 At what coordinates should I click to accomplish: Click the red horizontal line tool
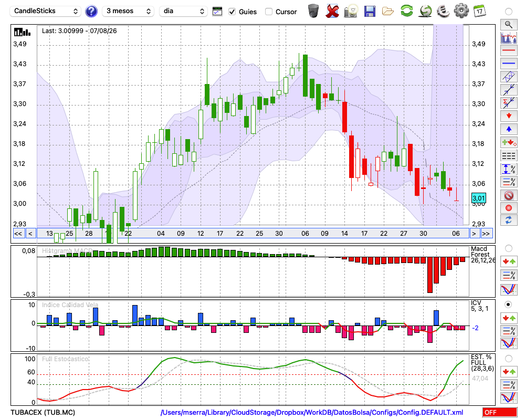pyautogui.click(x=509, y=50)
